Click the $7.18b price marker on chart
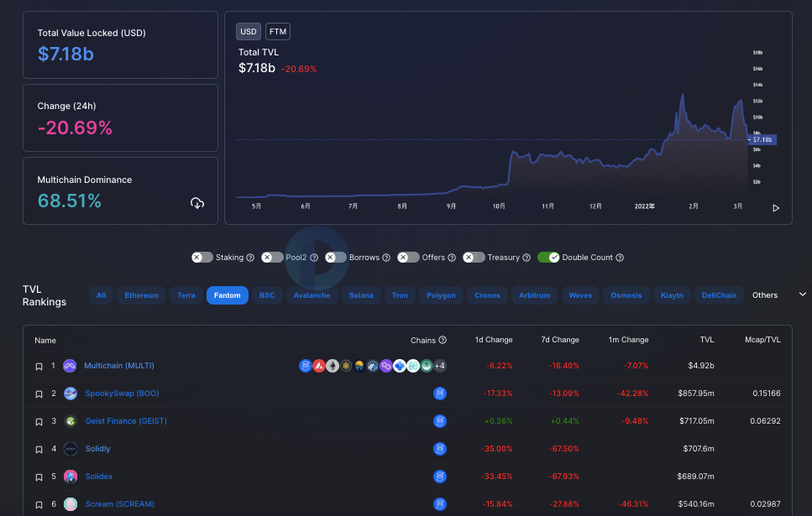Image resolution: width=812 pixels, height=516 pixels. tap(762, 140)
